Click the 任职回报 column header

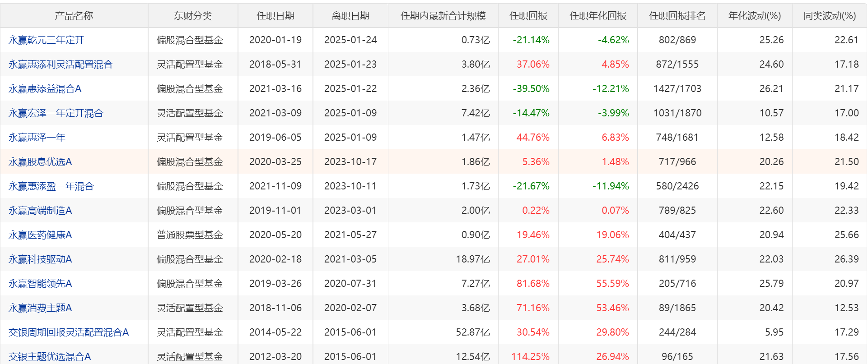[528, 16]
